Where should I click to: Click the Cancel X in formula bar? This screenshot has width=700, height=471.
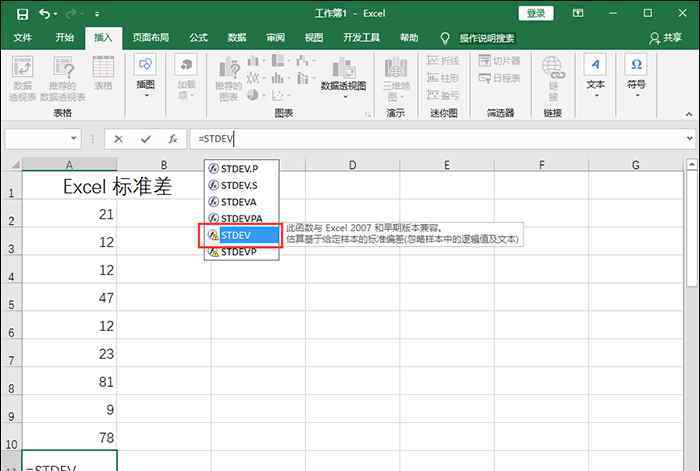118,139
